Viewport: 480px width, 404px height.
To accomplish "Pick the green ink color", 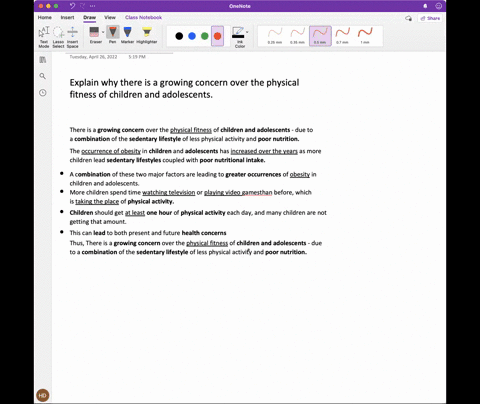I will point(205,36).
